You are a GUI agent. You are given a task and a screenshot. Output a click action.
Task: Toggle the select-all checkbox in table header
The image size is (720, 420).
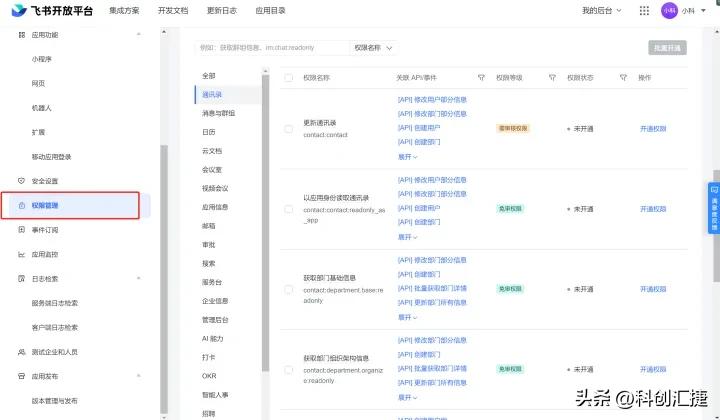(x=289, y=77)
